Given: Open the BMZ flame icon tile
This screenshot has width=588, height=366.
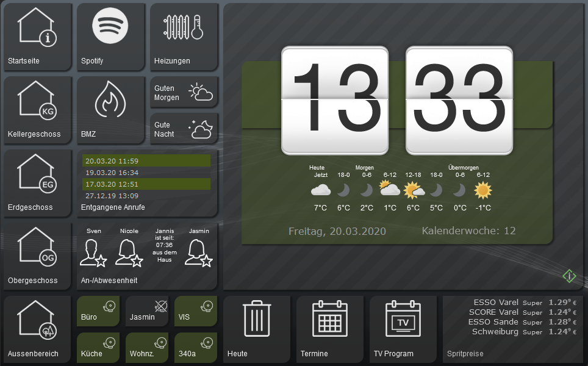Looking at the screenshot, I should 110,110.
